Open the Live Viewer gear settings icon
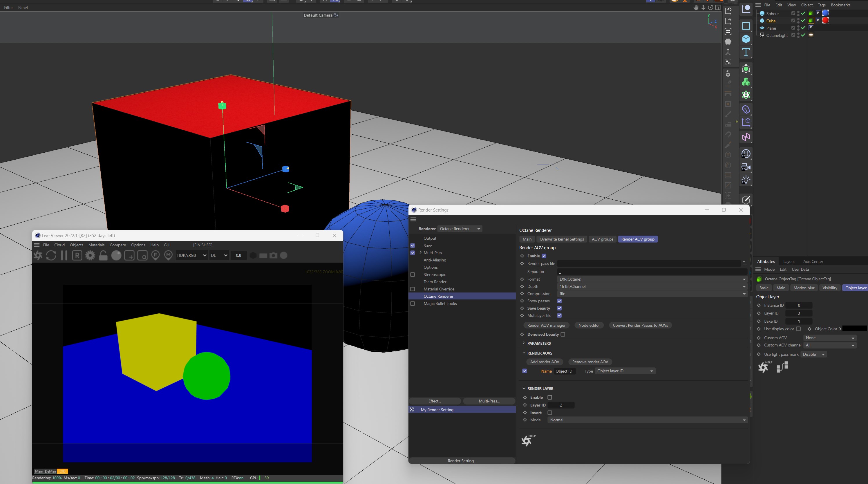The image size is (868, 484). [90, 255]
